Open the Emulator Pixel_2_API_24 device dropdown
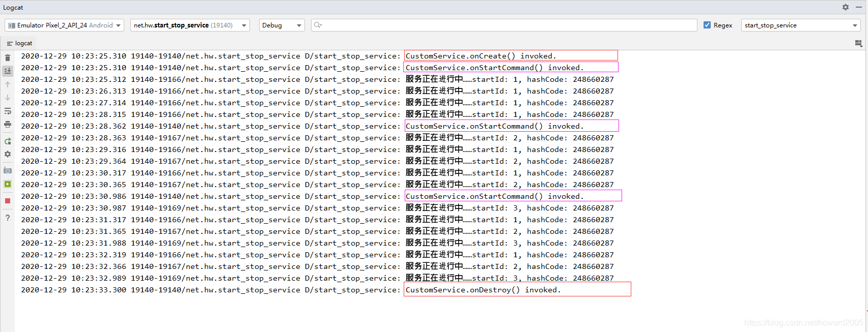The width and height of the screenshot is (868, 332). click(64, 25)
